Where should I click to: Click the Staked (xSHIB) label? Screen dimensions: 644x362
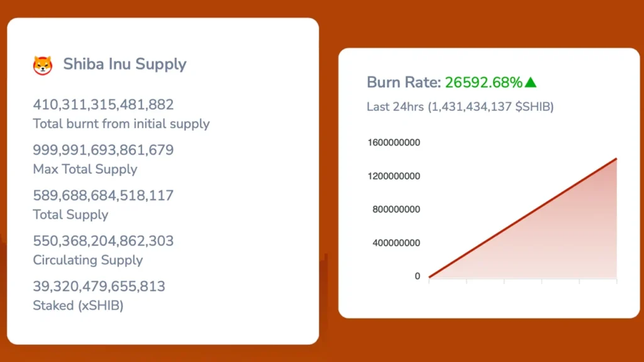click(78, 305)
